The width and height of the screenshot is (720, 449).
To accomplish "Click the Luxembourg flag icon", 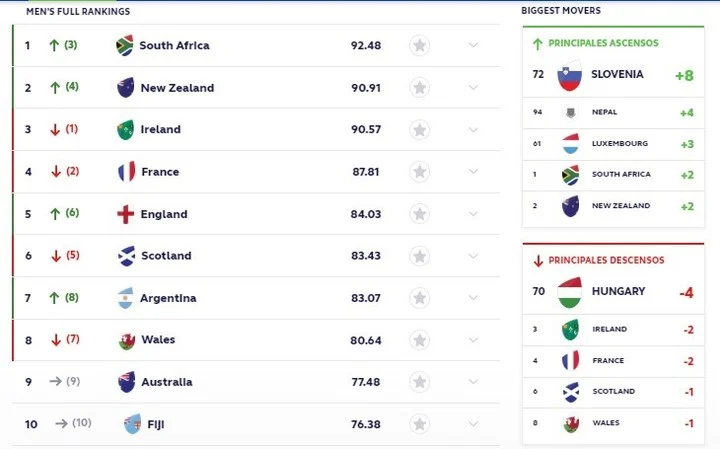I will [x=570, y=144].
